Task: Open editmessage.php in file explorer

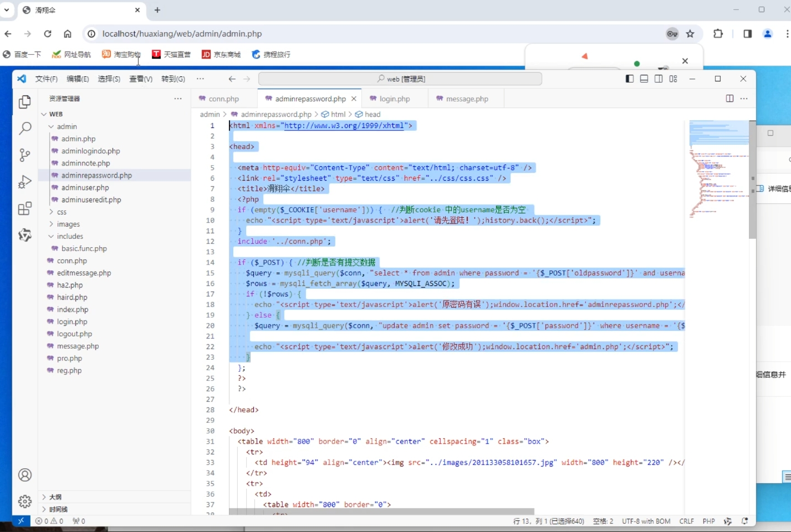Action: [84, 273]
